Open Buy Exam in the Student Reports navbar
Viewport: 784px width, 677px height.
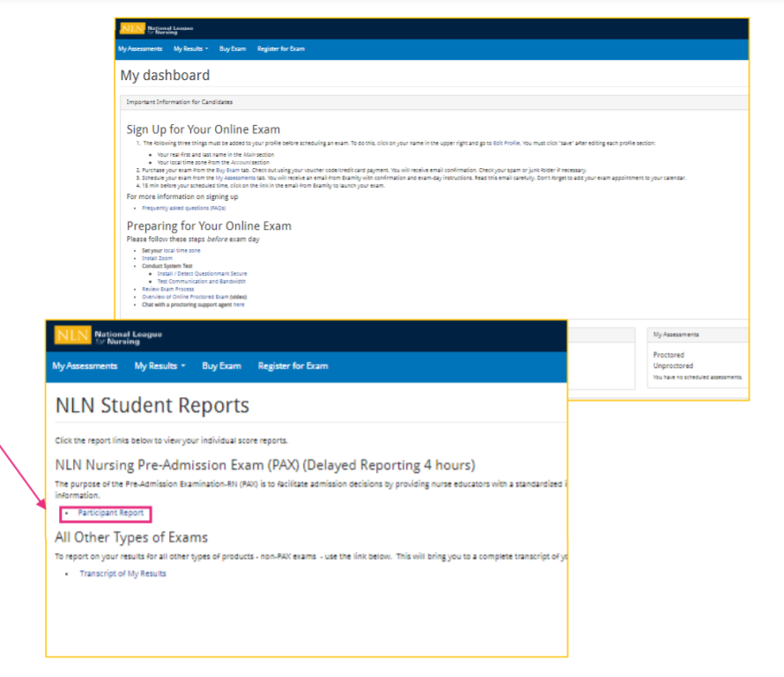221,366
